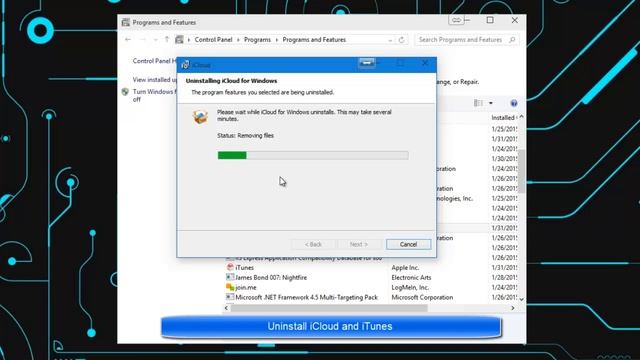Select the iTunes program row

pyautogui.click(x=371, y=268)
